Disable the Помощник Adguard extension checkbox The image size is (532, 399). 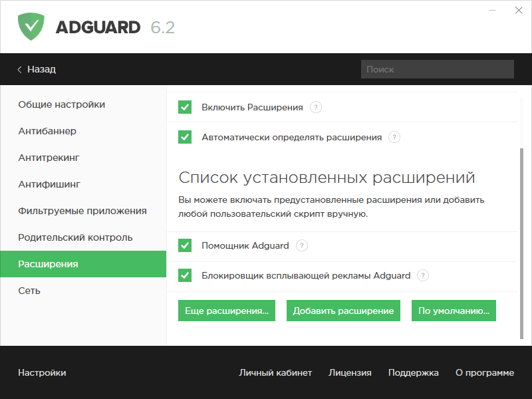(x=185, y=245)
